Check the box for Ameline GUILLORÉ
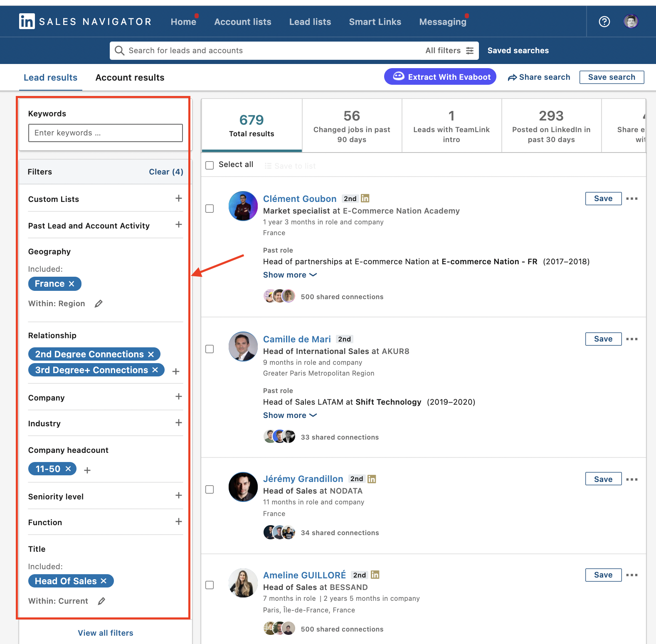The image size is (656, 644). point(210,585)
